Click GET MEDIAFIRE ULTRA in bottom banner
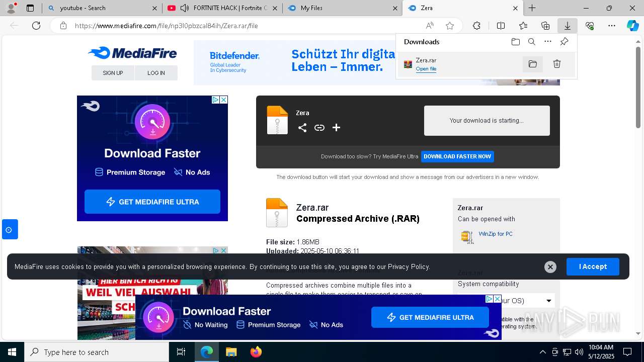The image size is (644, 362). tap(430, 317)
